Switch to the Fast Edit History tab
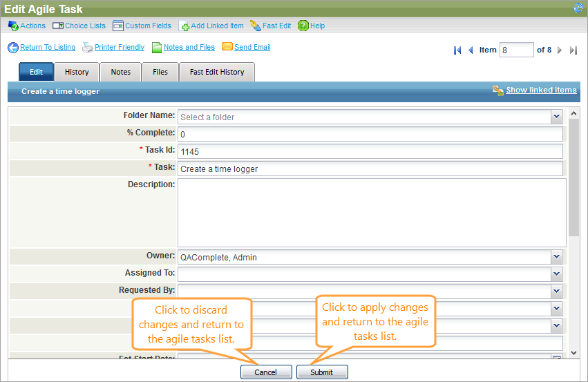This screenshot has height=382, width=588. point(217,72)
